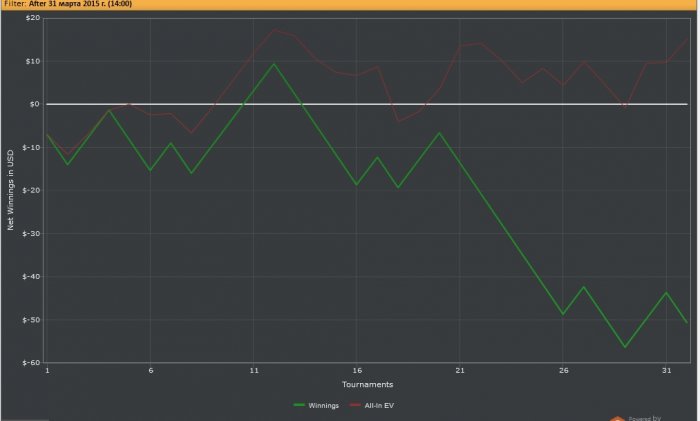Toggle the All-In EV legend entry
The width and height of the screenshot is (700, 421).
pos(372,405)
